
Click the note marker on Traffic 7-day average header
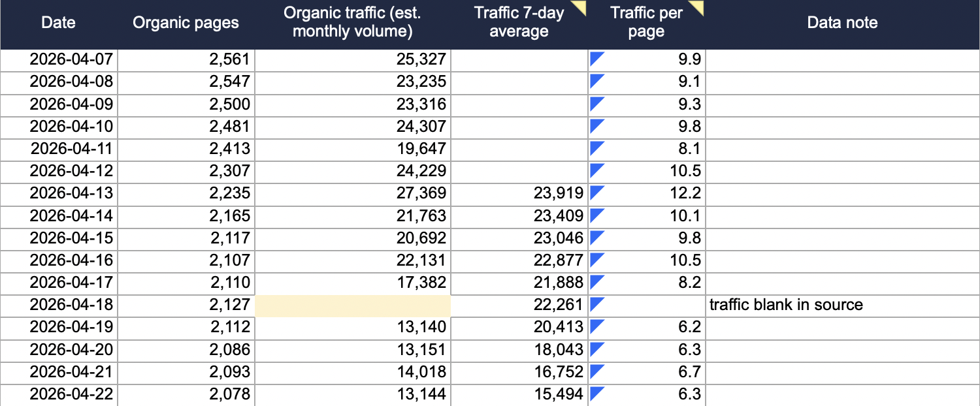point(580,8)
